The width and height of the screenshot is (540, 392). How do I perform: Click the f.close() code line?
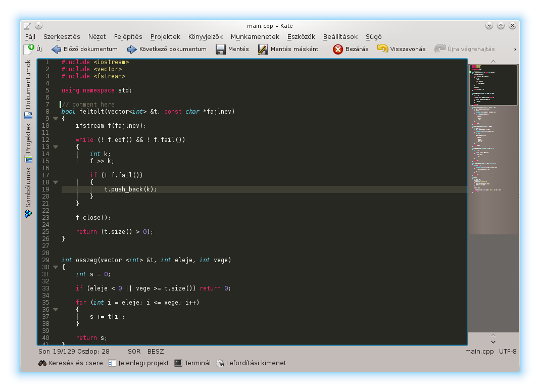[x=93, y=217]
